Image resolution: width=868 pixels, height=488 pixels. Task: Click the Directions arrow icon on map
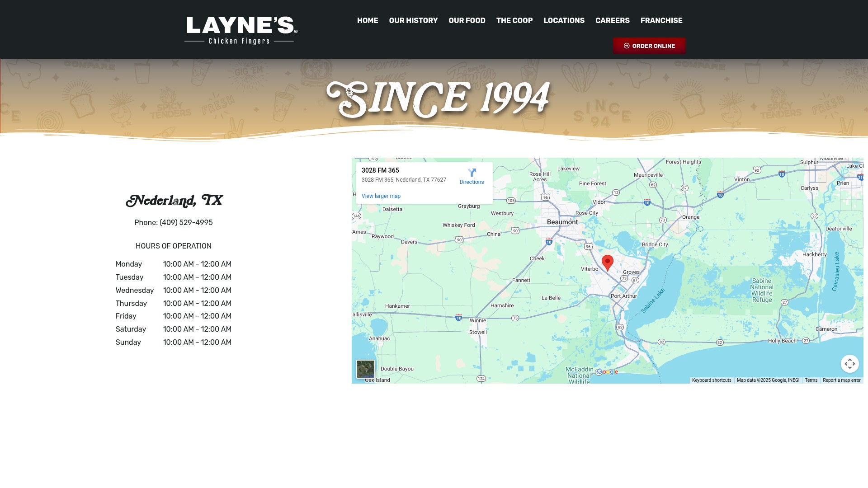click(x=472, y=173)
